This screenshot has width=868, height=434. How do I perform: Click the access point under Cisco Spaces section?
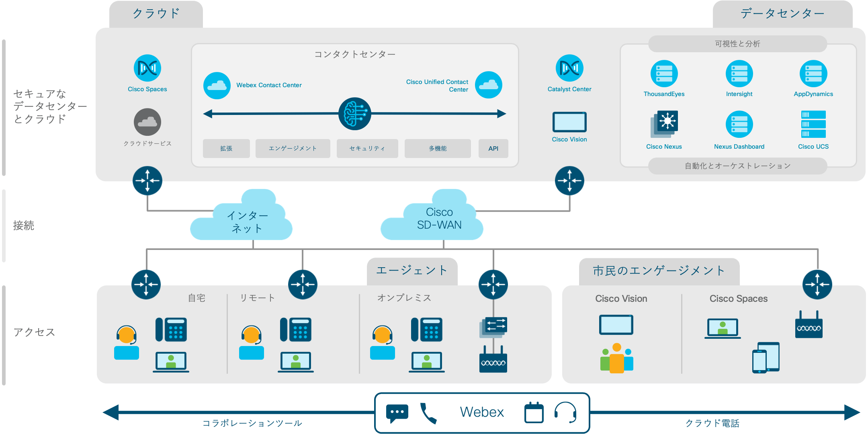point(809,325)
